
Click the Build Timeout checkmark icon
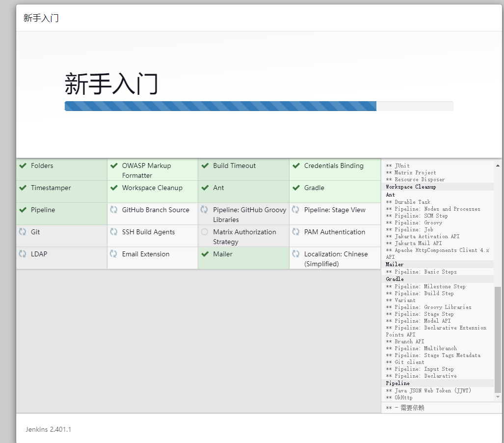tap(205, 166)
